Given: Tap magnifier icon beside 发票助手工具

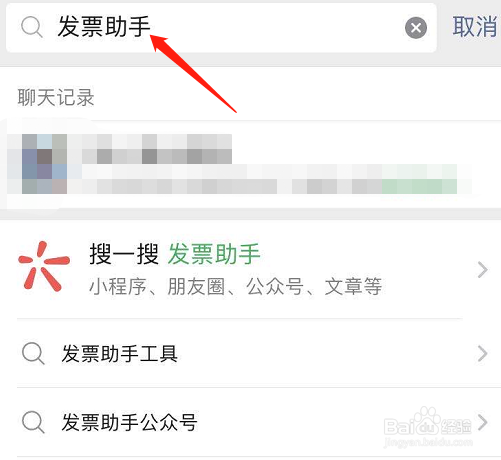Looking at the screenshot, I should (33, 353).
